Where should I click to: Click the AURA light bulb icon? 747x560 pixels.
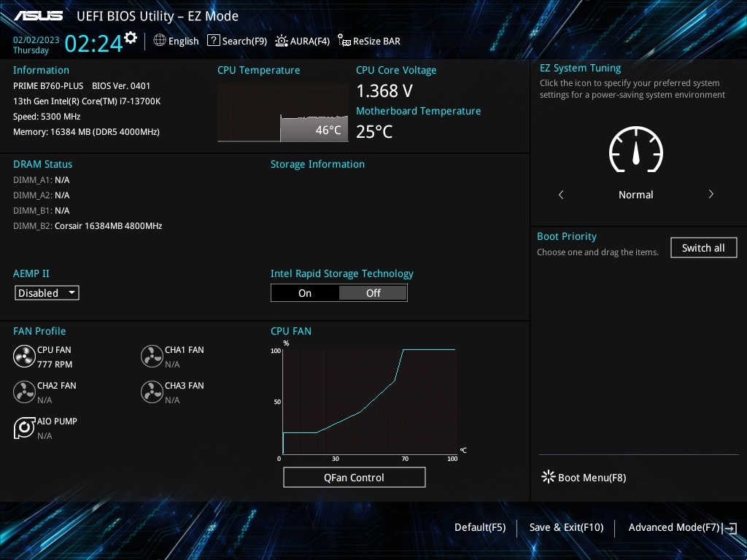point(282,41)
